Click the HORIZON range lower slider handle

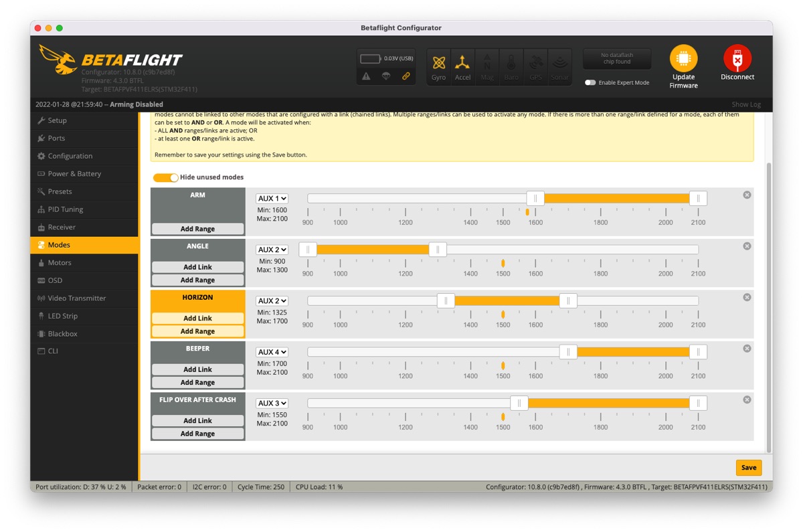tap(446, 300)
